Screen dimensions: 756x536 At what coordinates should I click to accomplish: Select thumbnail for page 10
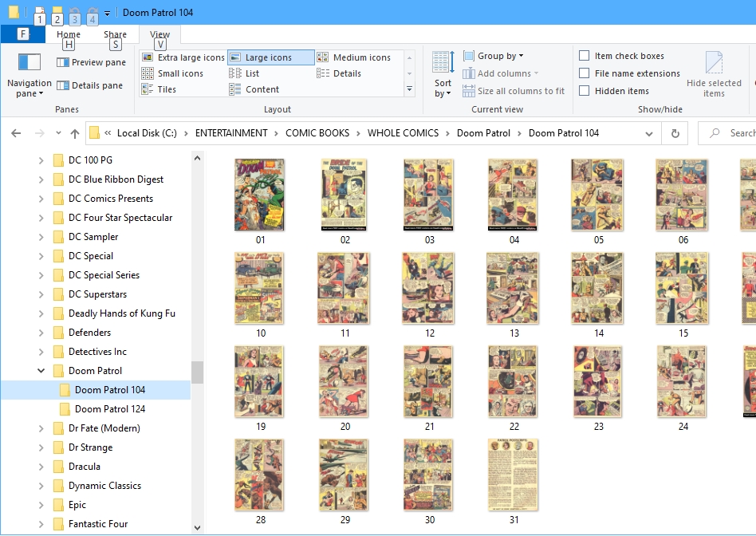pos(259,288)
